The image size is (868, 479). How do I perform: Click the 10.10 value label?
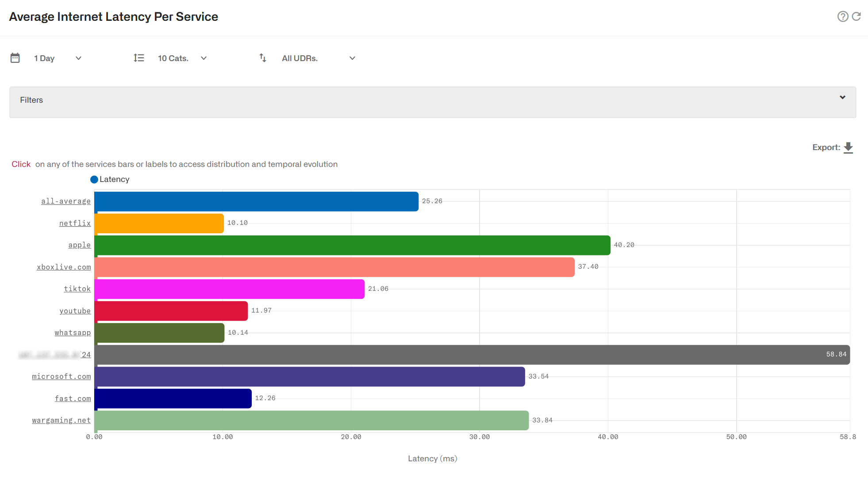[237, 223]
